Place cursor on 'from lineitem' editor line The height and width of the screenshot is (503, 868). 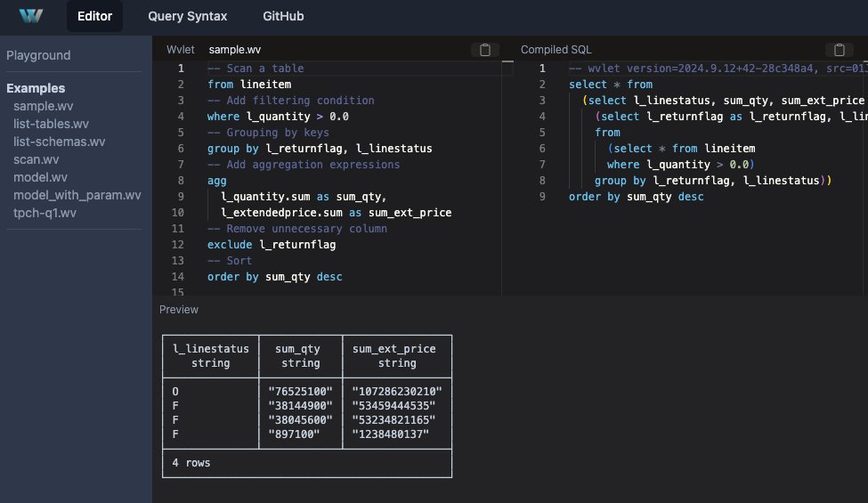tap(249, 84)
